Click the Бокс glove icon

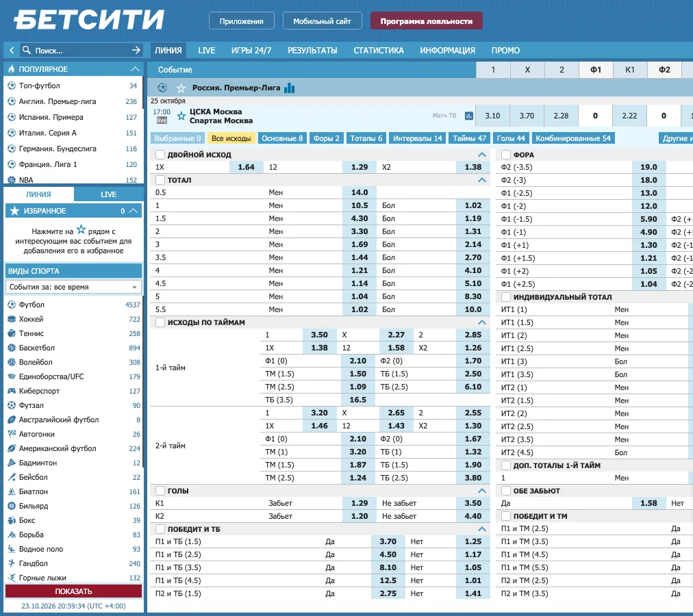(12, 520)
